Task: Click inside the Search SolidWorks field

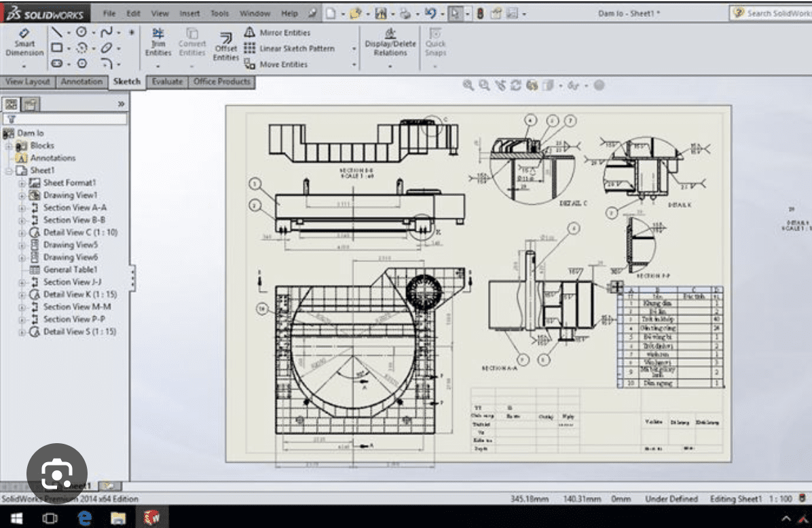Action: pos(774,12)
